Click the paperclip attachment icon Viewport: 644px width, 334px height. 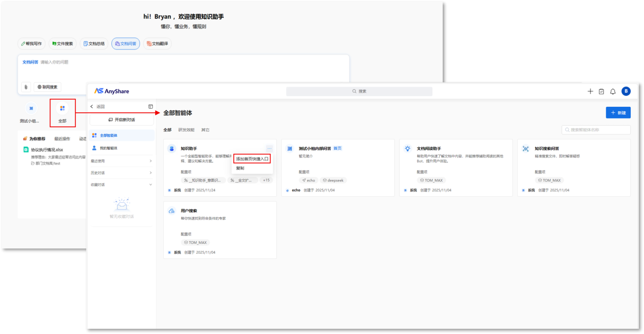coord(26,87)
